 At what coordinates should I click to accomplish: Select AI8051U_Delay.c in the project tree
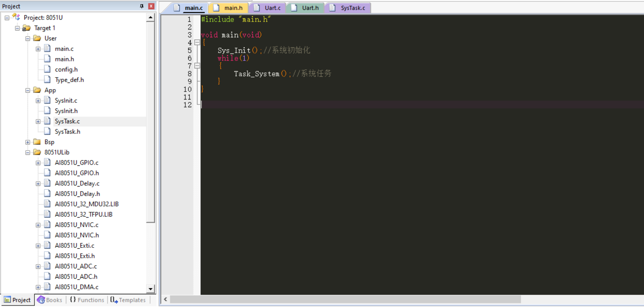coord(77,183)
